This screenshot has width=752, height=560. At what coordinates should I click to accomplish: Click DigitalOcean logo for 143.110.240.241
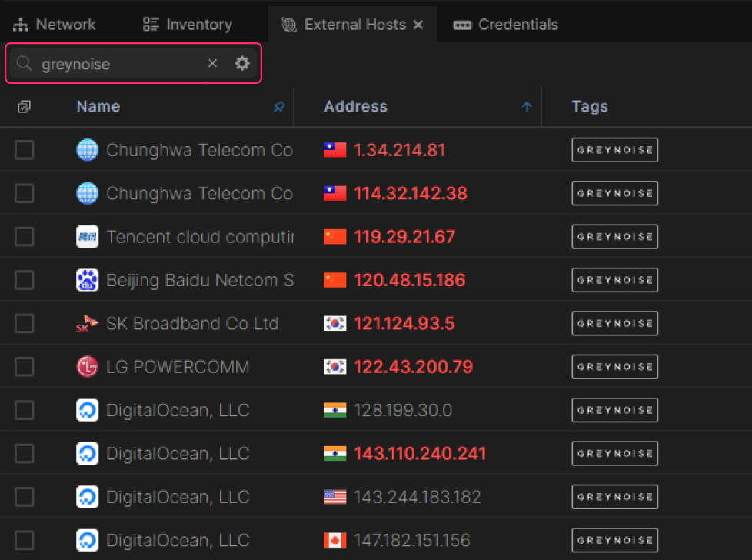click(88, 454)
